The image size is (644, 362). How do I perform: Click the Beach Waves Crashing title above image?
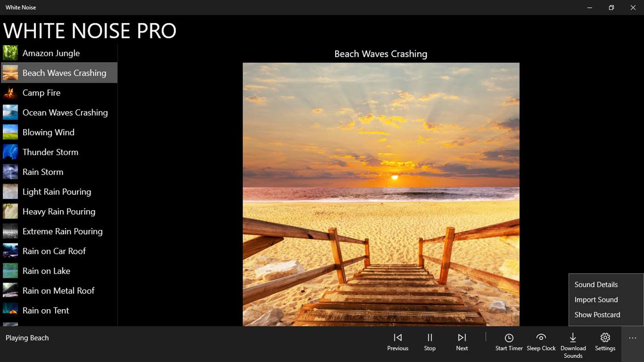pos(381,54)
